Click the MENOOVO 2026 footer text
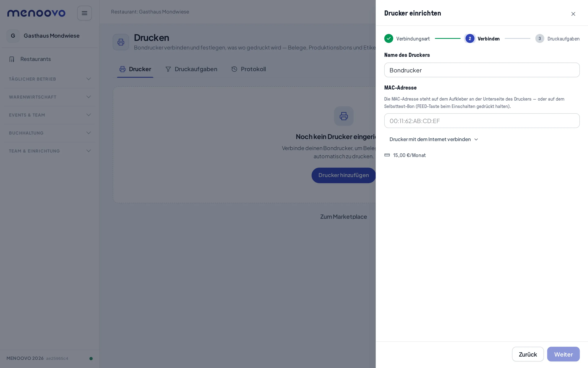Image resolution: width=588 pixels, height=368 pixels. click(25, 358)
